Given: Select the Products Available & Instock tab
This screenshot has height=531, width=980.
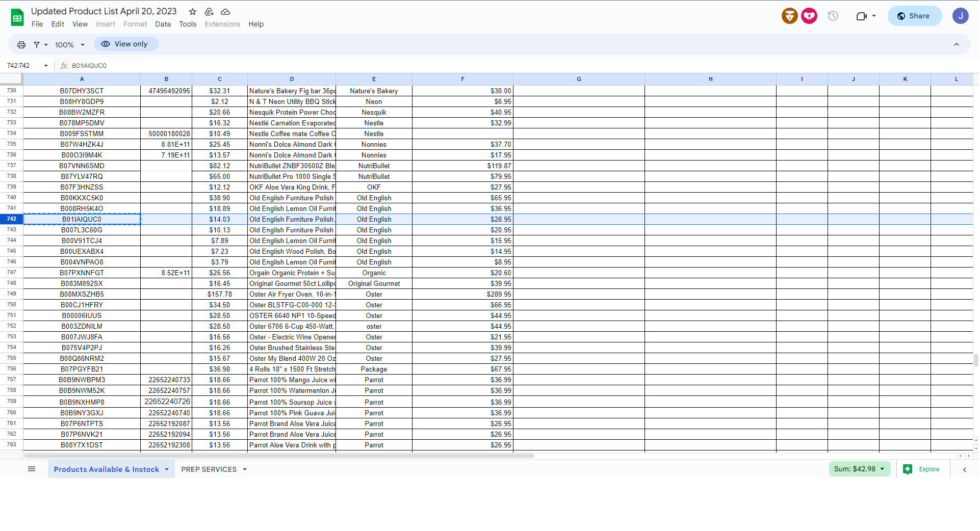Looking at the screenshot, I should [x=107, y=469].
